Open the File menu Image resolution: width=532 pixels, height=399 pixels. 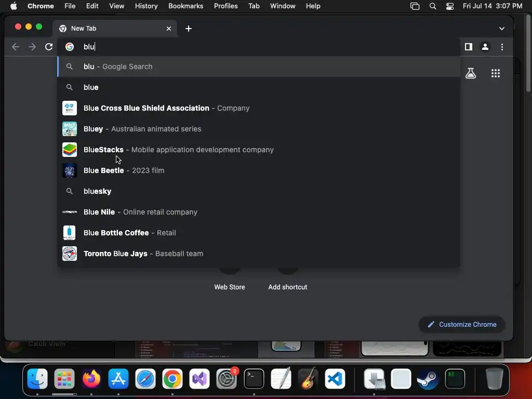coord(70,6)
